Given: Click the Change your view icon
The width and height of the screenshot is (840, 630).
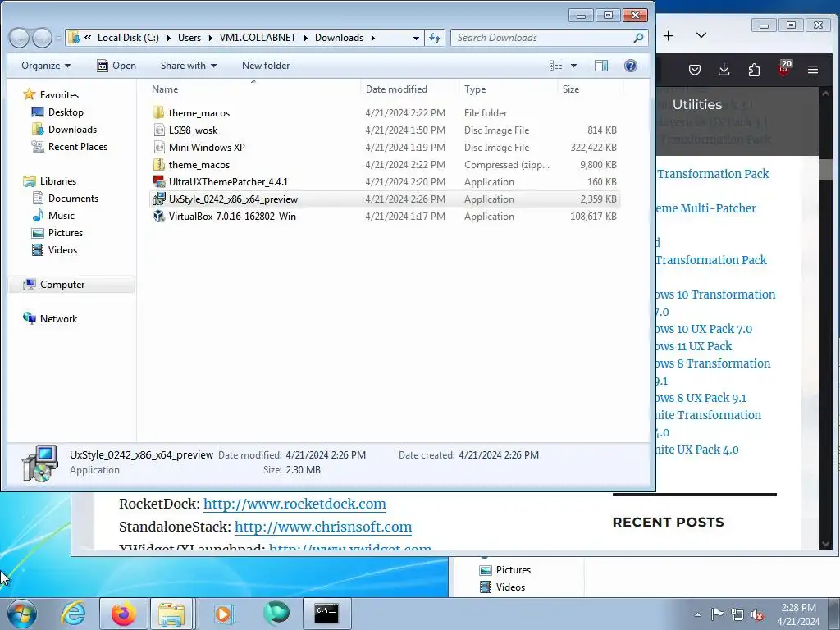Looking at the screenshot, I should (x=556, y=66).
